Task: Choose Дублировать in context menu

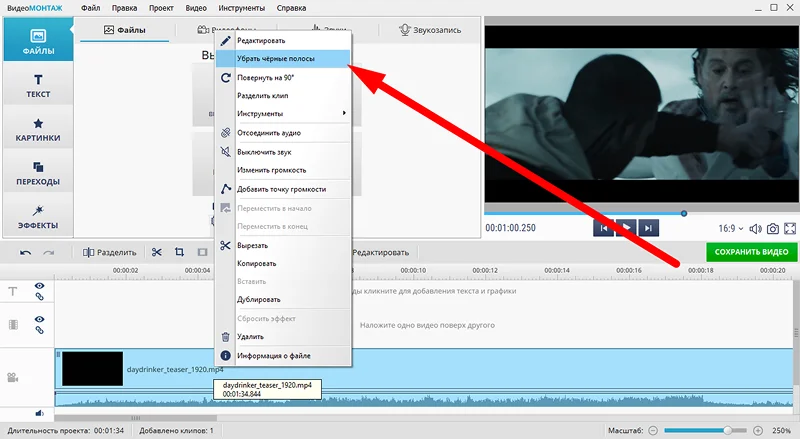Action: [284, 300]
